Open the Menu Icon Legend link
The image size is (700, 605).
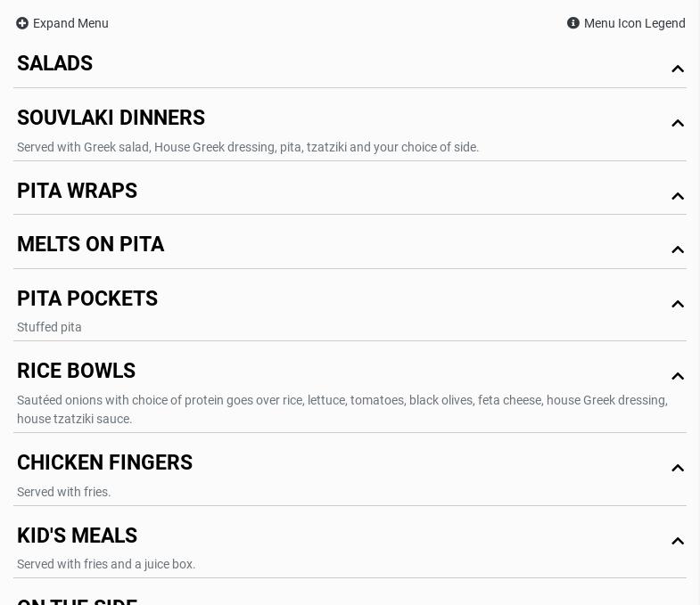pyautogui.click(x=634, y=23)
